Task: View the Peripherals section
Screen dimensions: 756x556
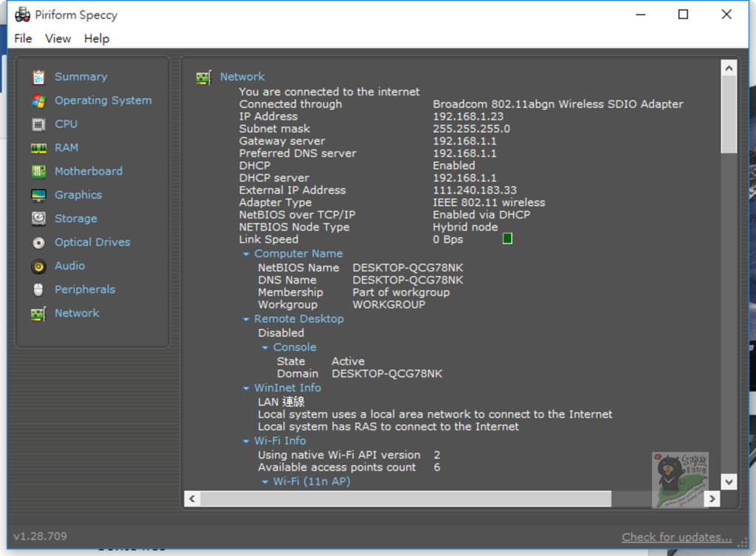Action: [85, 289]
